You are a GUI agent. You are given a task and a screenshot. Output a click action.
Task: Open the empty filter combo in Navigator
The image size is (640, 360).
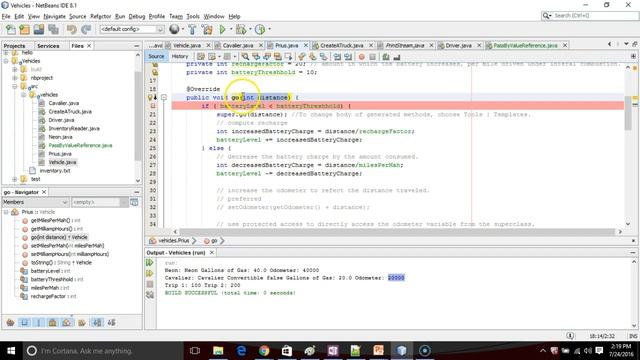100,202
